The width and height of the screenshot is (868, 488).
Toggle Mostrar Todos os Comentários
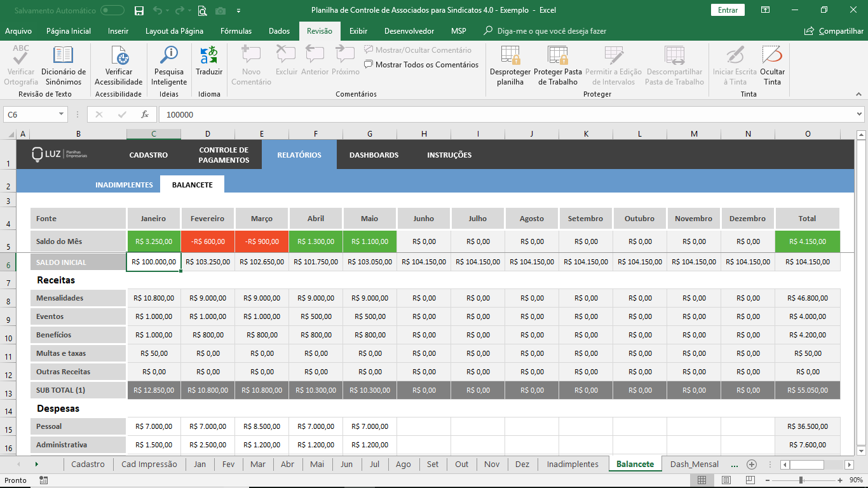[x=421, y=64]
